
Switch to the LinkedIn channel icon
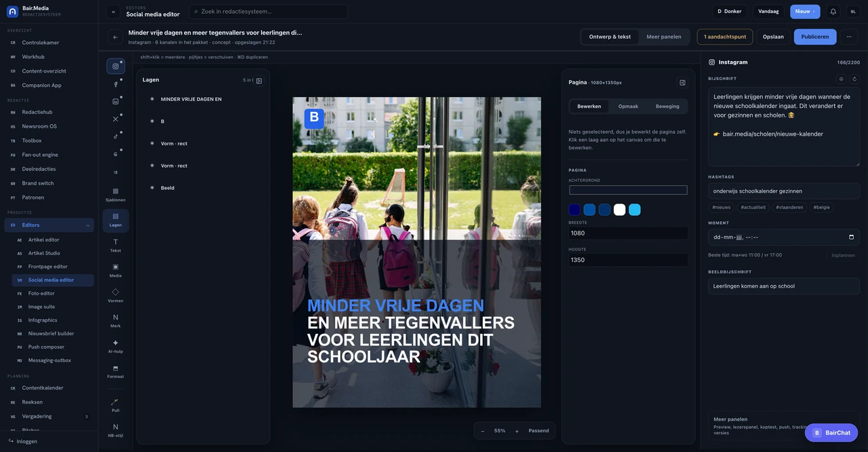click(115, 101)
